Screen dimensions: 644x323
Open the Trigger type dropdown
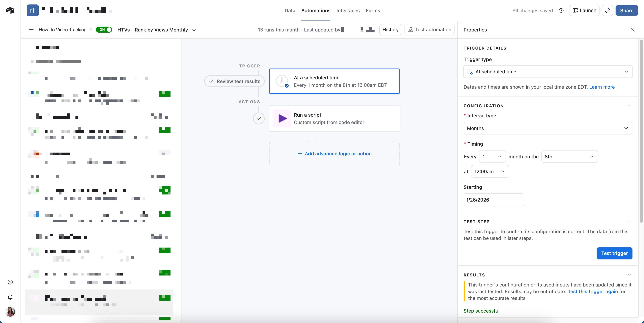pyautogui.click(x=548, y=72)
